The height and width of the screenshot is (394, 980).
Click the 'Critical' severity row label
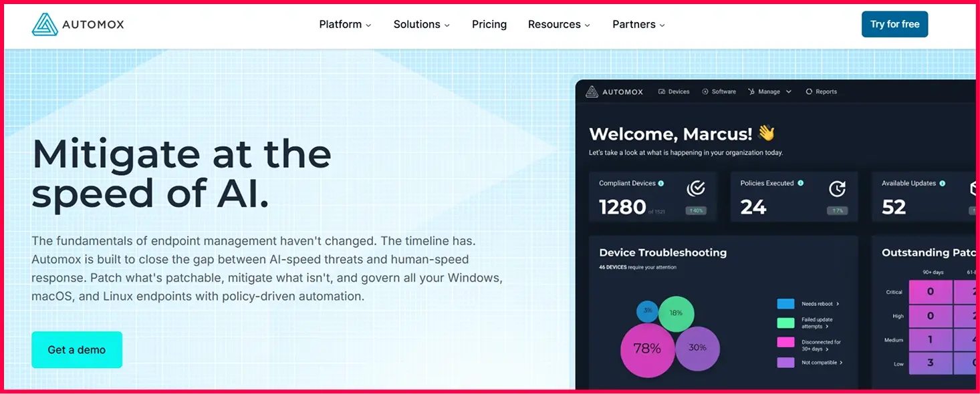click(894, 292)
